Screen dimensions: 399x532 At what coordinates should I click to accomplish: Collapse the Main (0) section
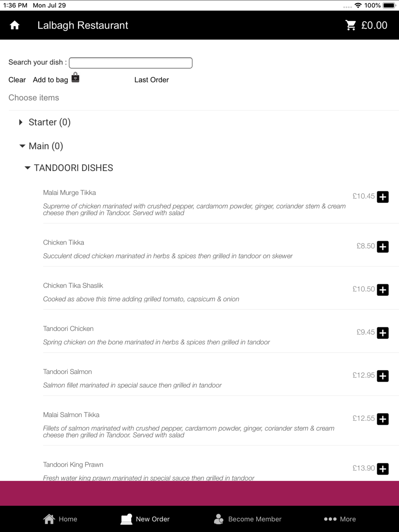(41, 146)
